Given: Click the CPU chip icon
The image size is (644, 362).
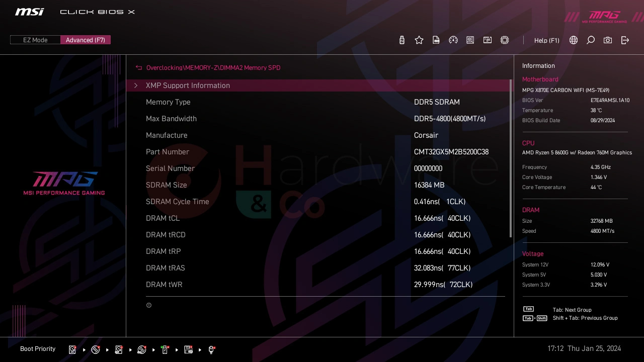Looking at the screenshot, I should click(x=505, y=40).
